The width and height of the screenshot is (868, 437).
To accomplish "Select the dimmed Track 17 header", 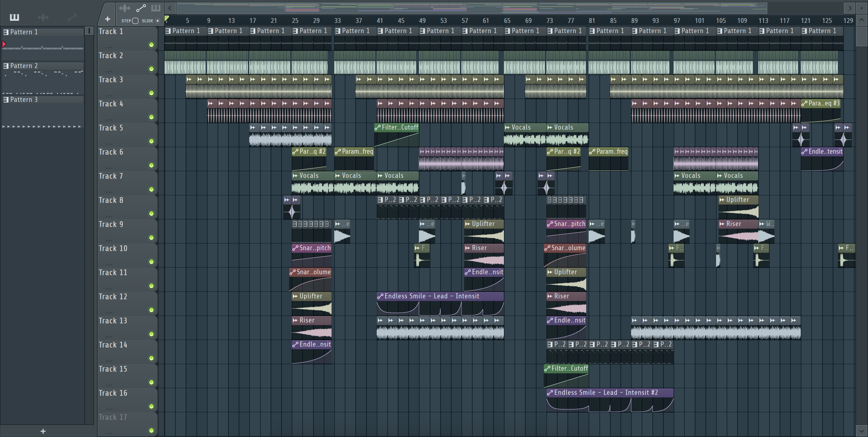I will [x=127, y=424].
